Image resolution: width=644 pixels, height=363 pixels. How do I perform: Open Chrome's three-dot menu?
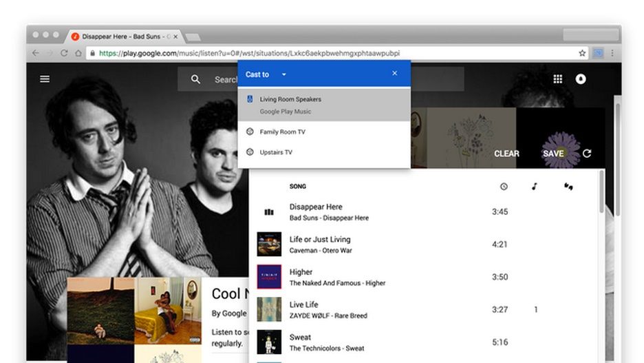click(x=612, y=53)
